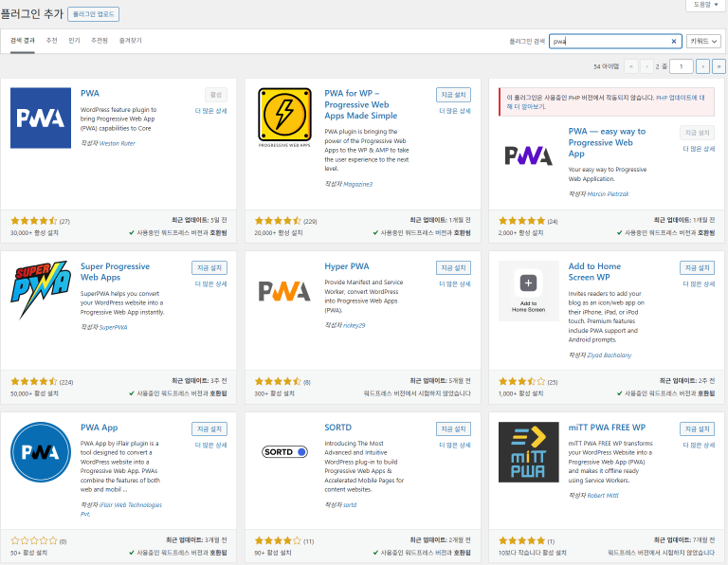Open author Marcin Pietrzak's link
Viewport: 728px width, 565px height.
click(x=608, y=194)
